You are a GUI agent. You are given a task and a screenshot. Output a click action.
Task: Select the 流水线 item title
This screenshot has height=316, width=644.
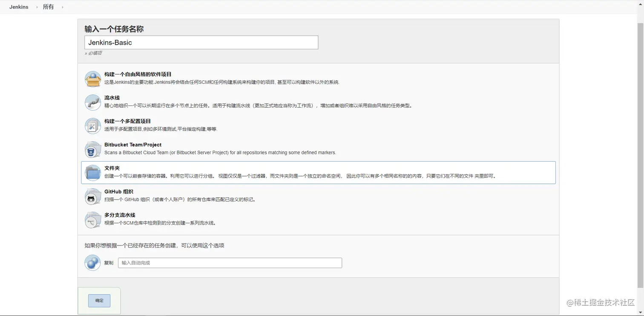point(112,98)
